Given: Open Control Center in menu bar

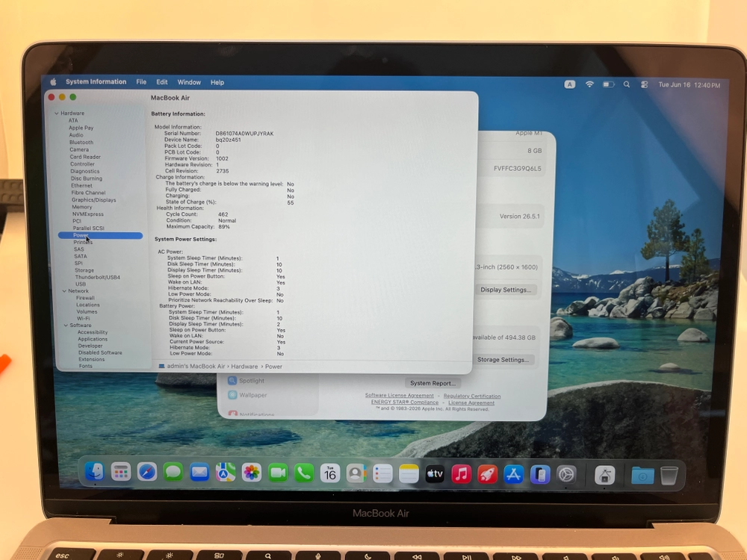Looking at the screenshot, I should pyautogui.click(x=644, y=85).
